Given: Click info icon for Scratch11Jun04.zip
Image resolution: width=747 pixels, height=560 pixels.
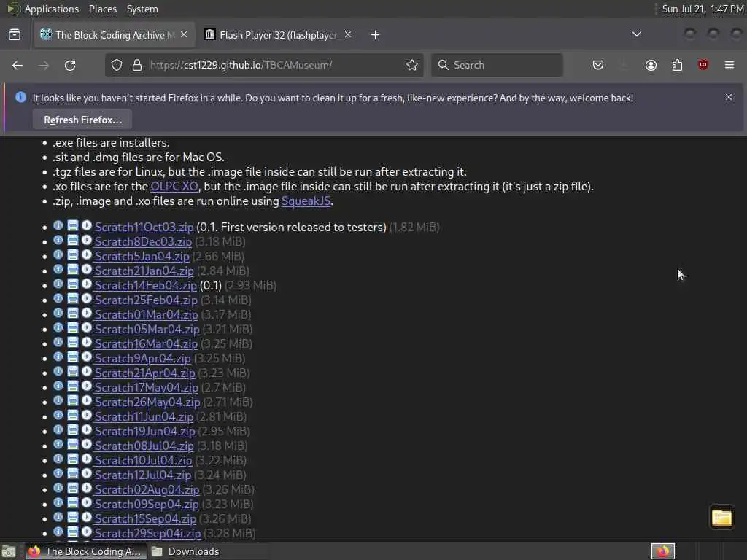Looking at the screenshot, I should [58, 415].
